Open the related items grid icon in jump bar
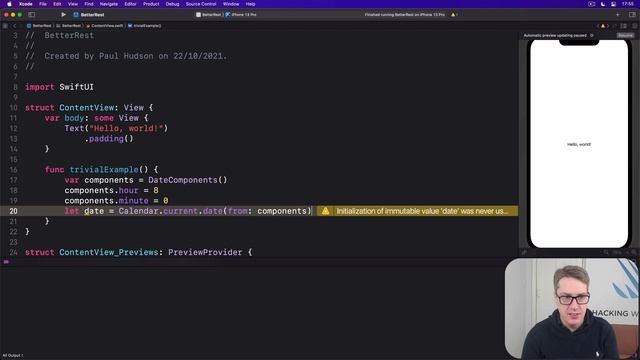The height and width of the screenshot is (360, 640). [5, 26]
